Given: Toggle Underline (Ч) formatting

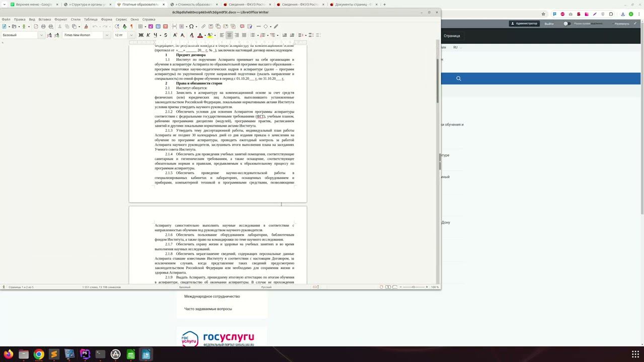Looking at the screenshot, I should (155, 35).
